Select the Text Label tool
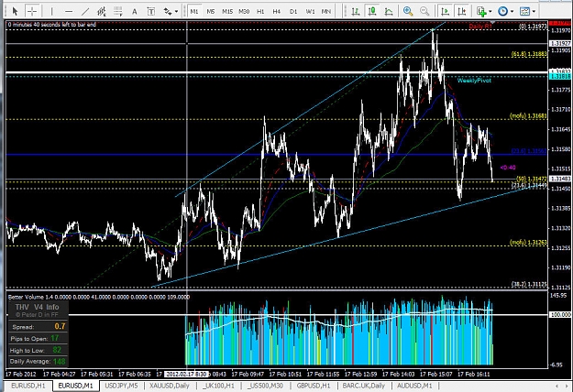This screenshot has height=392, width=573. pos(151,12)
